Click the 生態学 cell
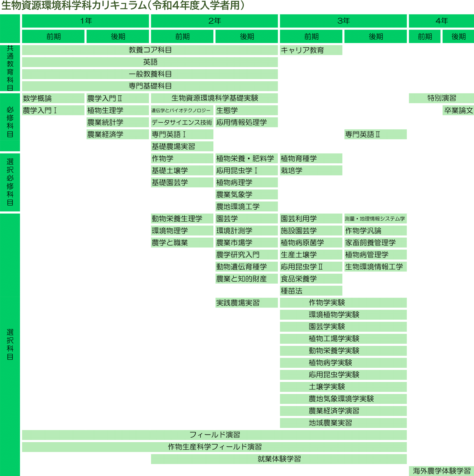Viewport: 474px width, 476px height. (247, 110)
